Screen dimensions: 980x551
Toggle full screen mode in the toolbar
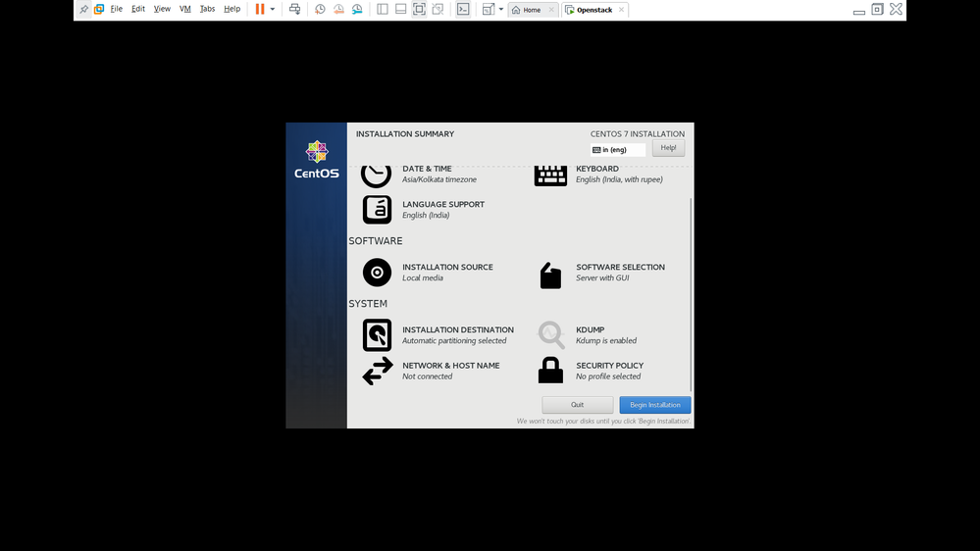coord(419,10)
